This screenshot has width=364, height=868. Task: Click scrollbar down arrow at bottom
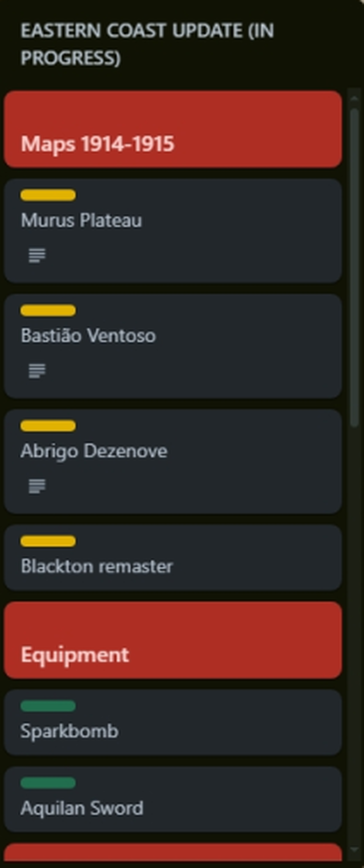point(355,850)
